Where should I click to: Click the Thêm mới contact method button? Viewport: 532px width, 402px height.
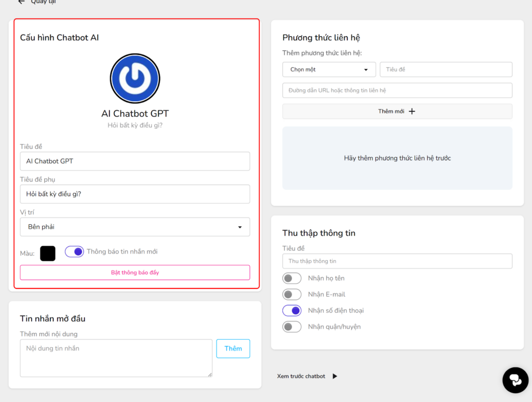tap(397, 111)
